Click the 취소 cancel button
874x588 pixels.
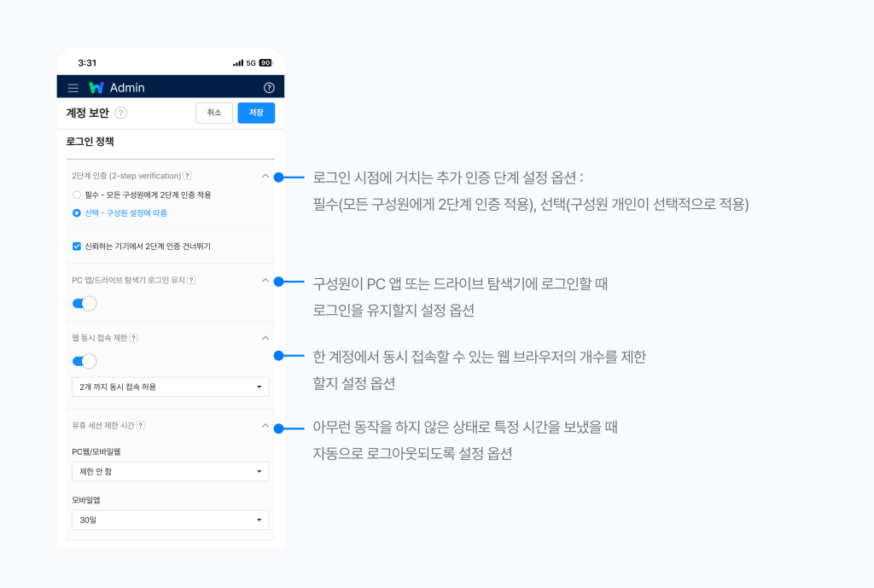213,112
